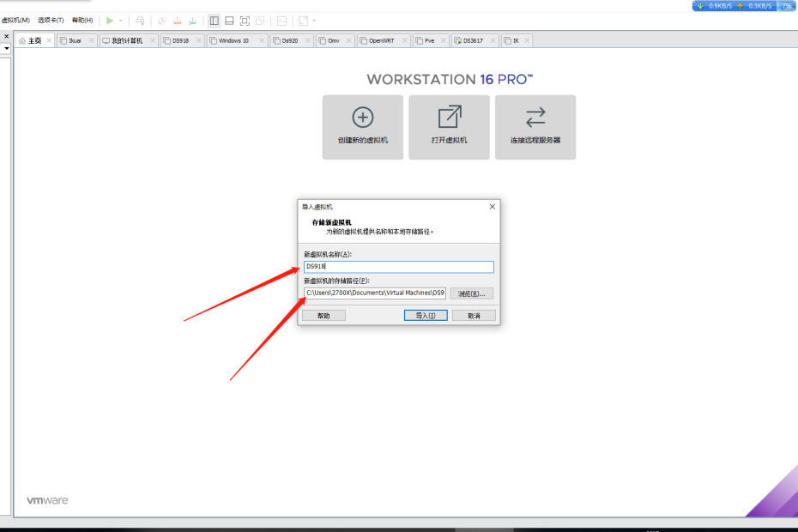The height and width of the screenshot is (532, 798).
Task: Close the IK tab
Action: [527, 40]
